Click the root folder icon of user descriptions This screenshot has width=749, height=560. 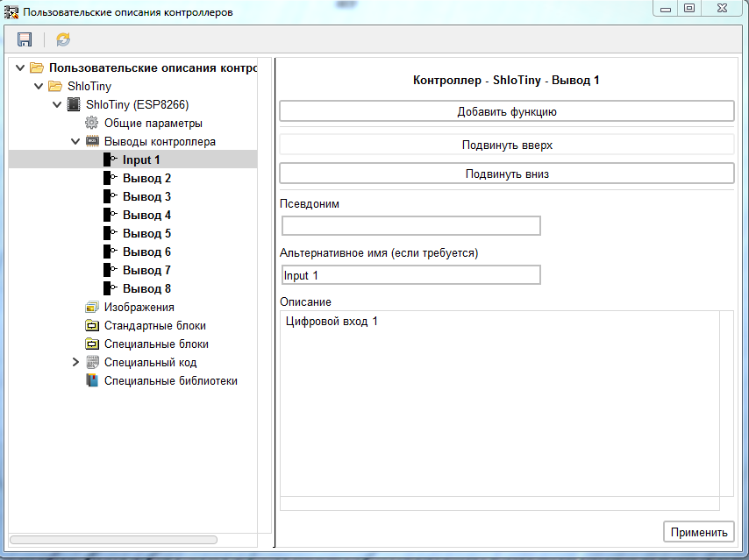37,67
